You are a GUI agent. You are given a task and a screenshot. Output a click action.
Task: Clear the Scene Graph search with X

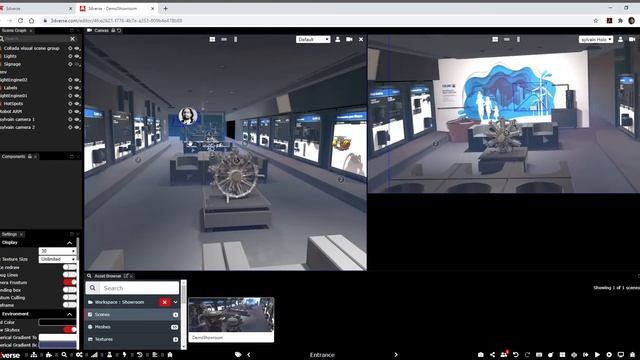[73, 38]
